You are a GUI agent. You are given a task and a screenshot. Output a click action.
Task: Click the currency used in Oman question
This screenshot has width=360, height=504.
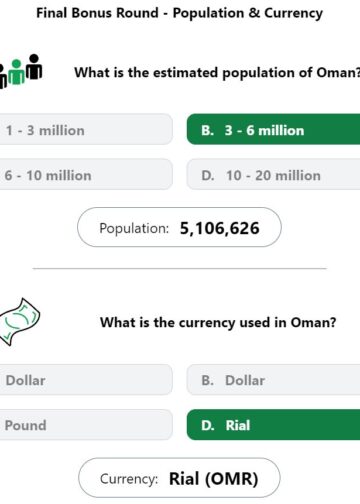(218, 322)
